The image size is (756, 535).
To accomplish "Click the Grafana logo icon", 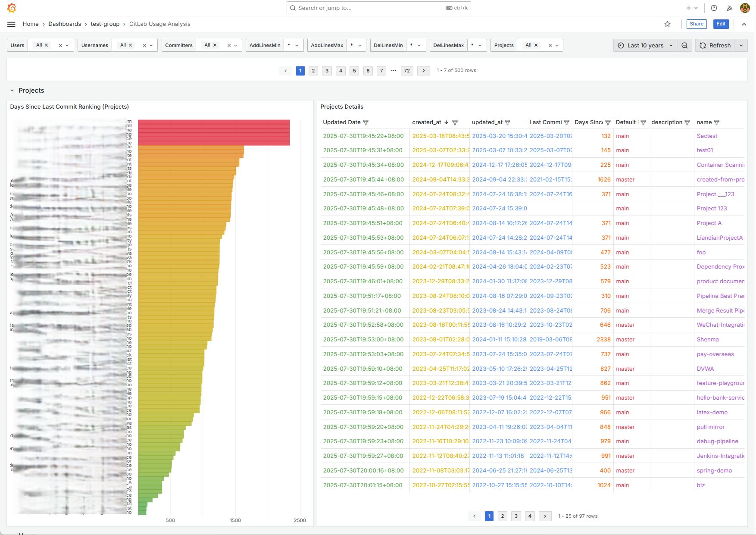I will pyautogui.click(x=12, y=8).
